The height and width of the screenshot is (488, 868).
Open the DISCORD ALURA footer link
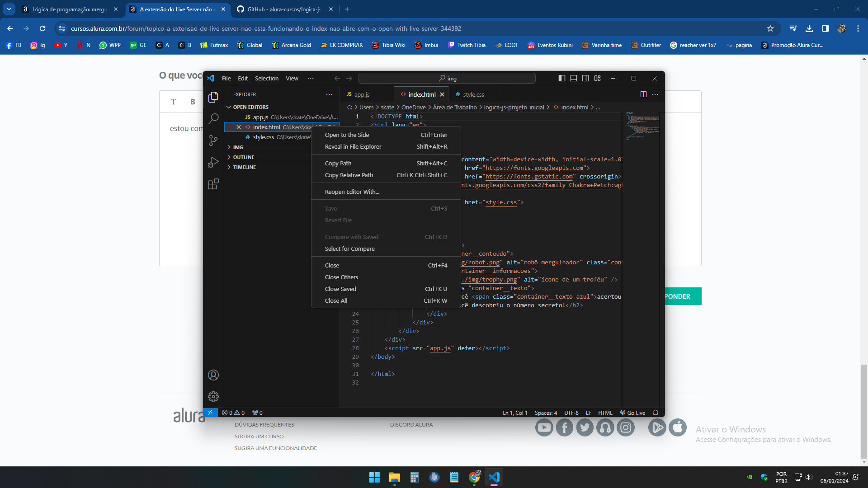pyautogui.click(x=411, y=425)
